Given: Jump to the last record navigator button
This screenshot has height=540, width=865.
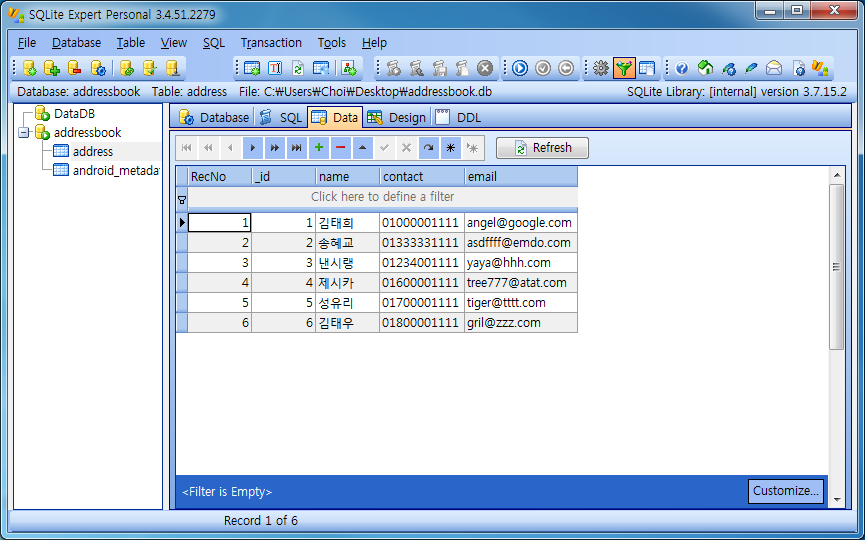Looking at the screenshot, I should [x=297, y=148].
